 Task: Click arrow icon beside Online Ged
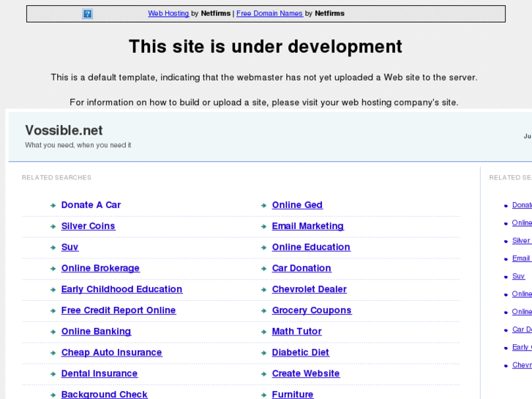[263, 206]
